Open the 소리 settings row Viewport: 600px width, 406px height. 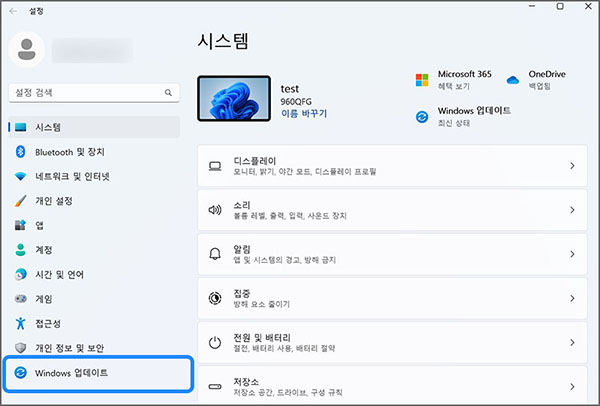click(392, 210)
